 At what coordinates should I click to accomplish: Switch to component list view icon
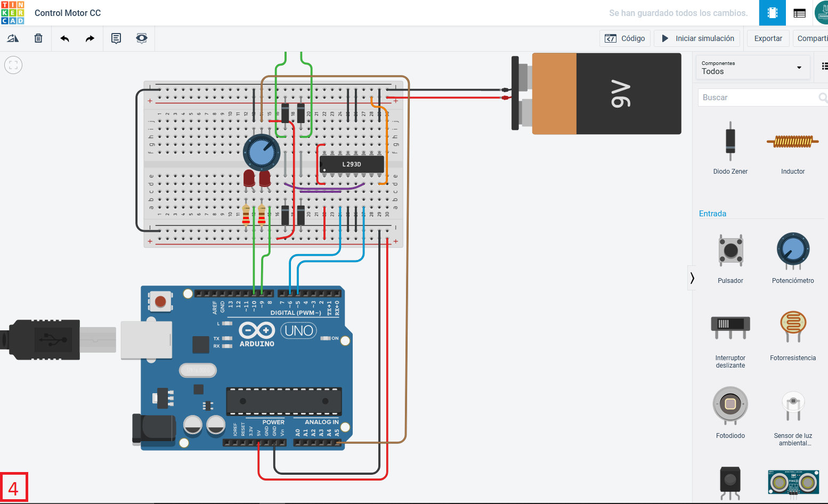click(799, 13)
